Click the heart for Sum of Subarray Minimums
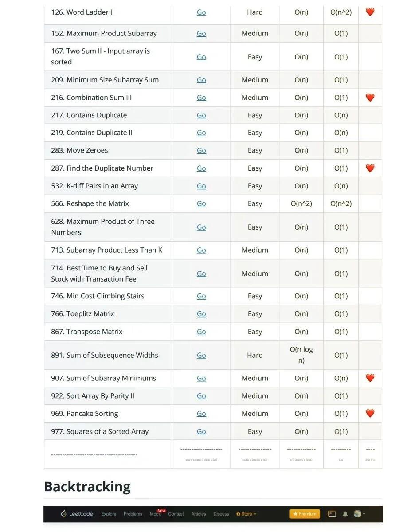 click(x=370, y=378)
